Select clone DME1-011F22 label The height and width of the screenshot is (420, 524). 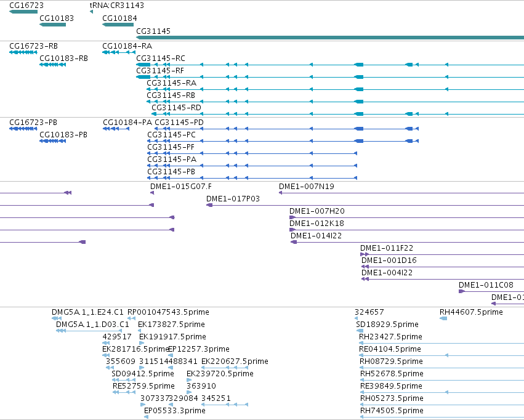pyautogui.click(x=387, y=248)
